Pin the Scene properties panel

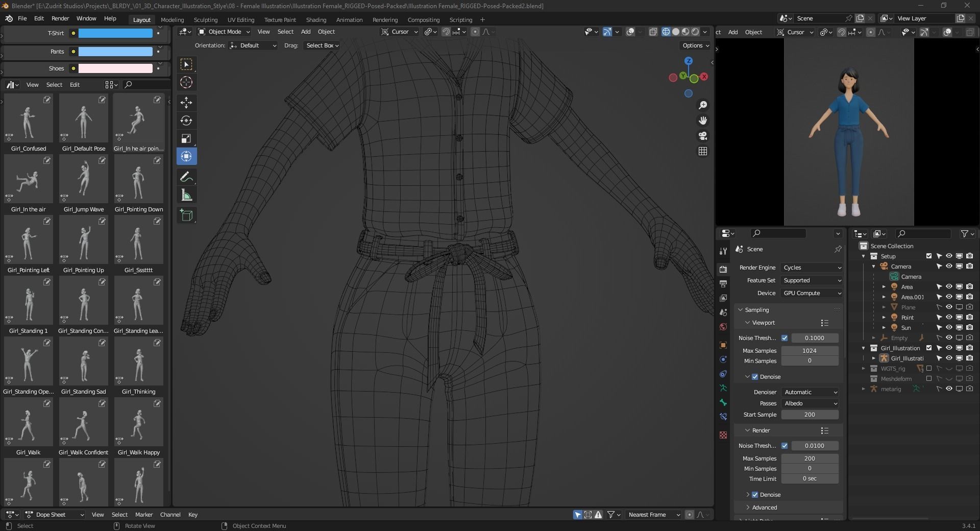[838, 249]
